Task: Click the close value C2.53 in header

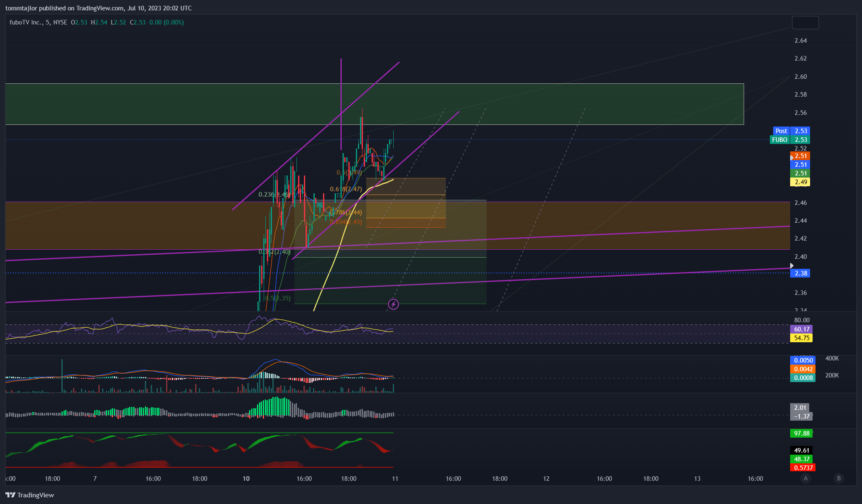Action: point(138,22)
